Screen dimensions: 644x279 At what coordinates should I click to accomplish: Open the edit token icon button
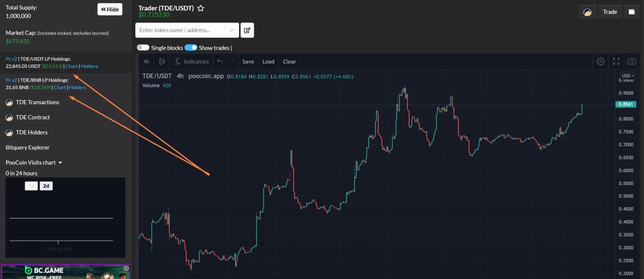point(247,31)
